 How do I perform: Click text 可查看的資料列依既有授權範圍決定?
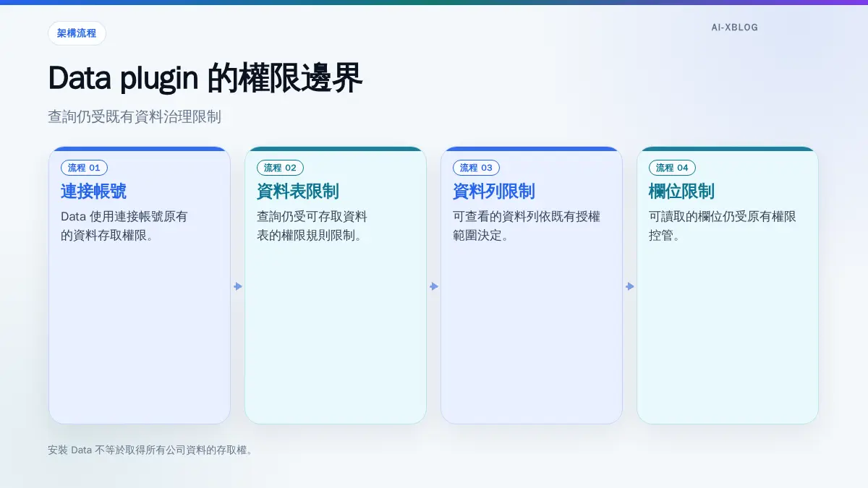click(527, 226)
